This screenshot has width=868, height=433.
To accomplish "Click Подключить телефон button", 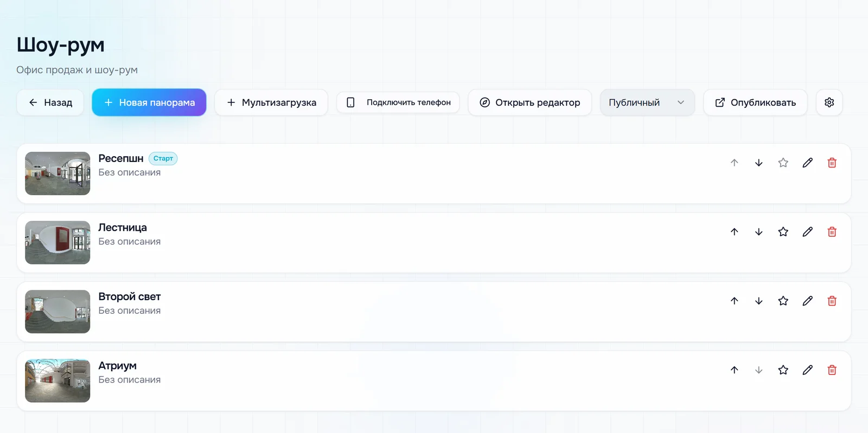I will (398, 102).
